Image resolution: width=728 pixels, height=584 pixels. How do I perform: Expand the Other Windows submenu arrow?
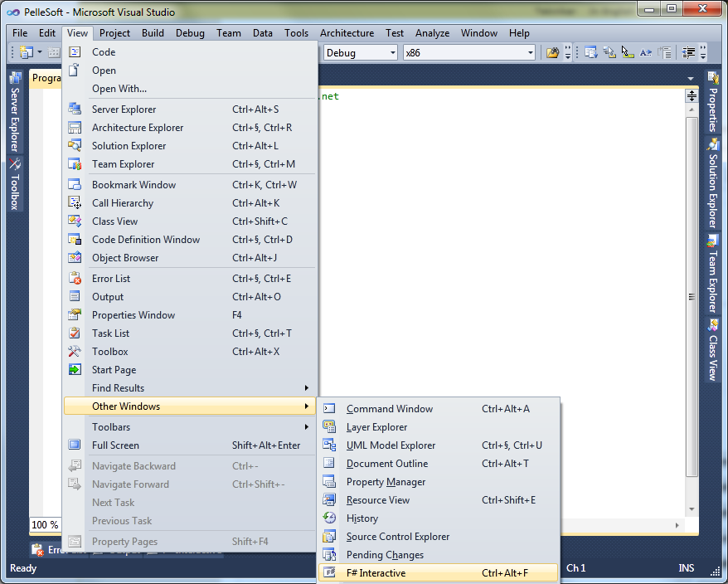coord(307,406)
